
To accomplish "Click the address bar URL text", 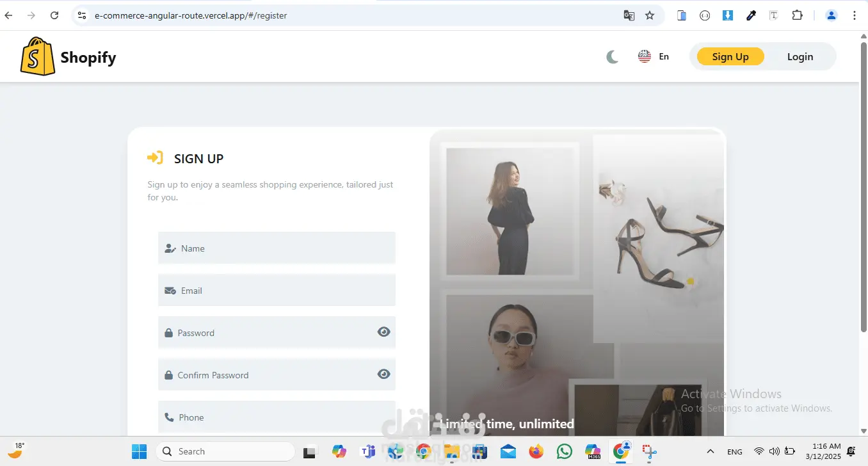I will coord(191,15).
